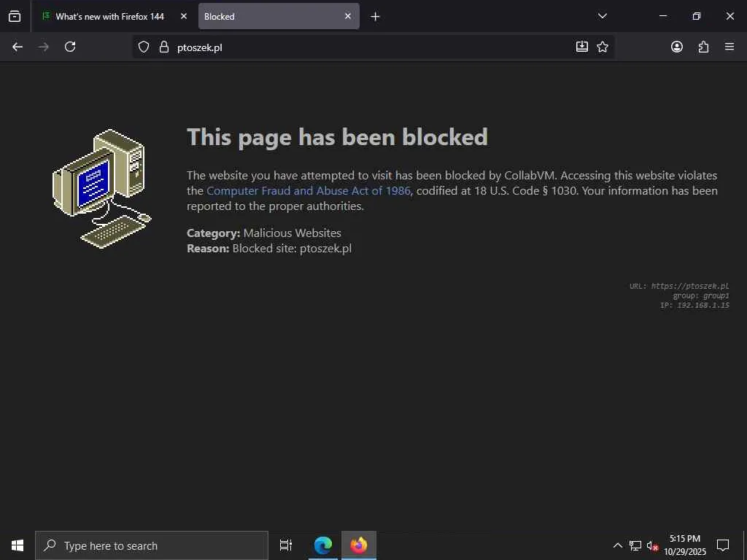Open the clock showing 5:15 PM
Screen dimensions: 747x560
click(x=685, y=545)
